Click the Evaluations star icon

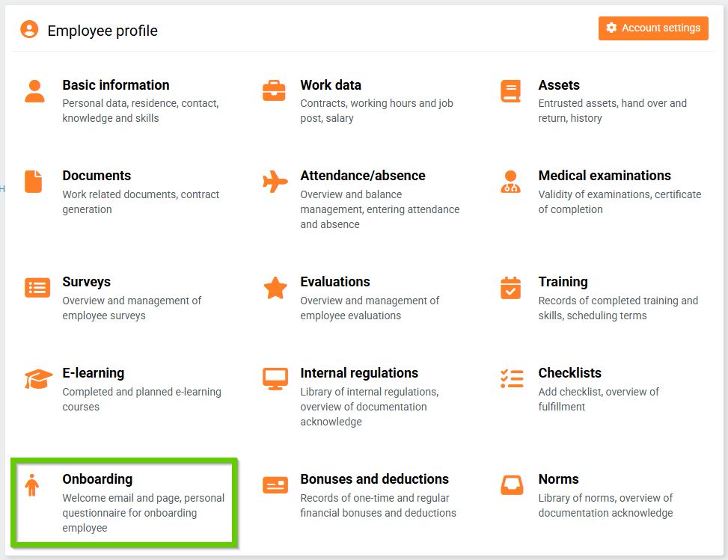point(275,288)
